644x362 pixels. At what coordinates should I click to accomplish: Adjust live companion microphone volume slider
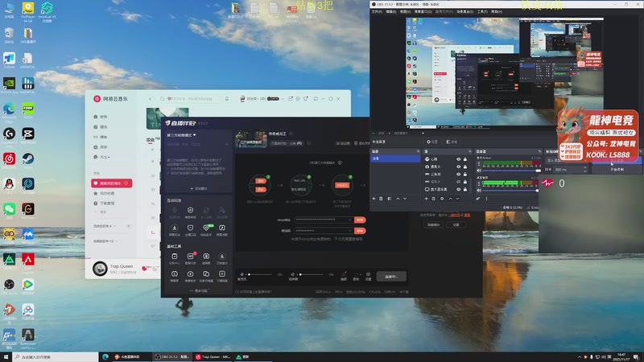[x=260, y=274]
